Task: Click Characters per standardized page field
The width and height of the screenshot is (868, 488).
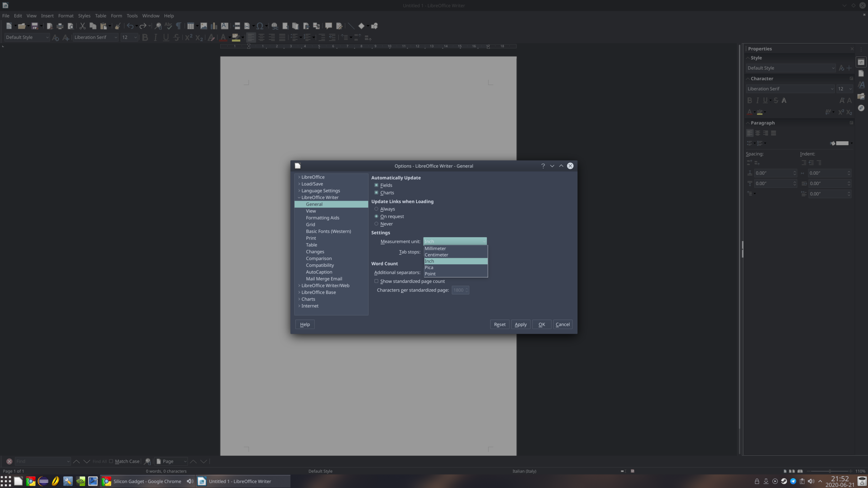Action: click(x=460, y=290)
